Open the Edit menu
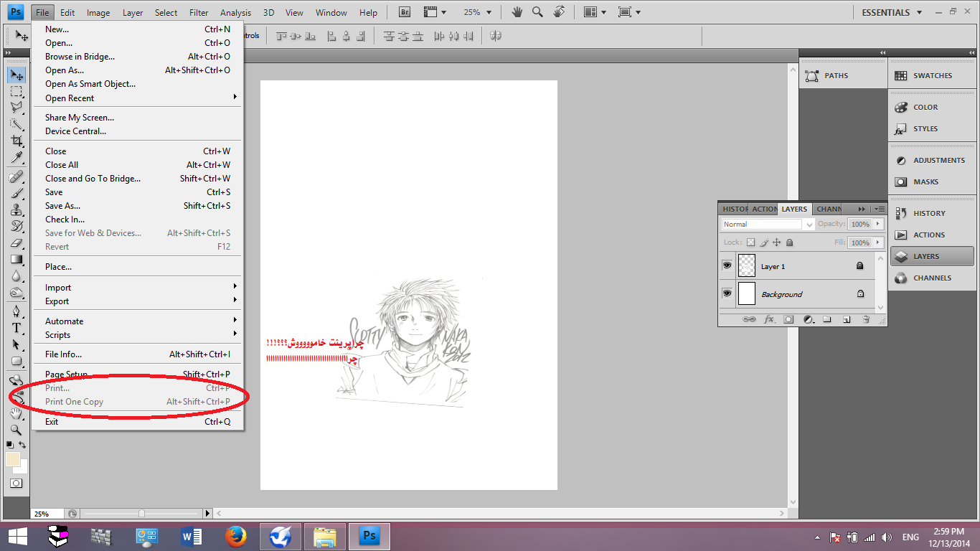Image resolution: width=980 pixels, height=551 pixels. pyautogui.click(x=67, y=12)
